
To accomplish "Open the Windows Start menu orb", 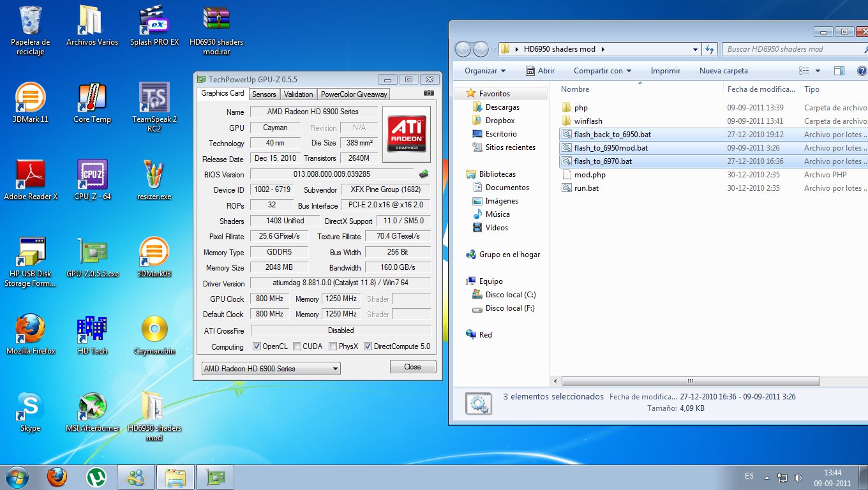I will click(17, 477).
